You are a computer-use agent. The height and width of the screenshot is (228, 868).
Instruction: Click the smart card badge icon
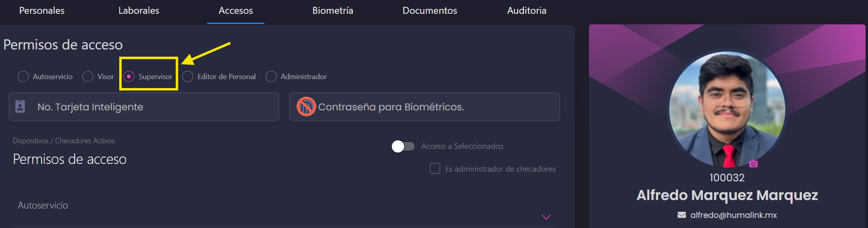(x=20, y=106)
